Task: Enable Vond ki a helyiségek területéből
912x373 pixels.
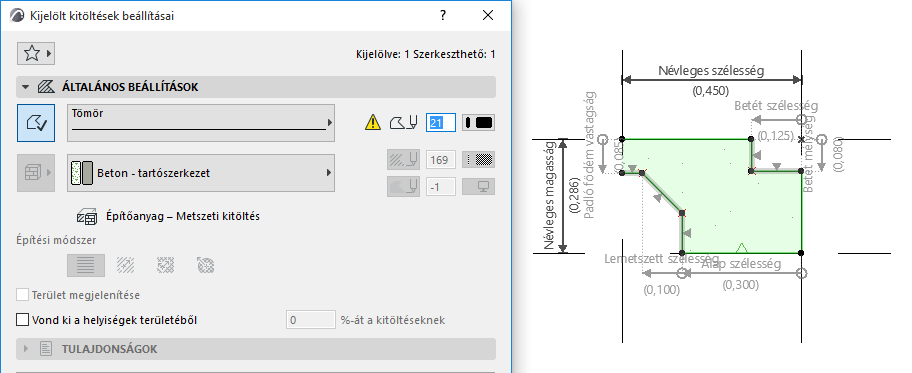Action: click(x=23, y=320)
